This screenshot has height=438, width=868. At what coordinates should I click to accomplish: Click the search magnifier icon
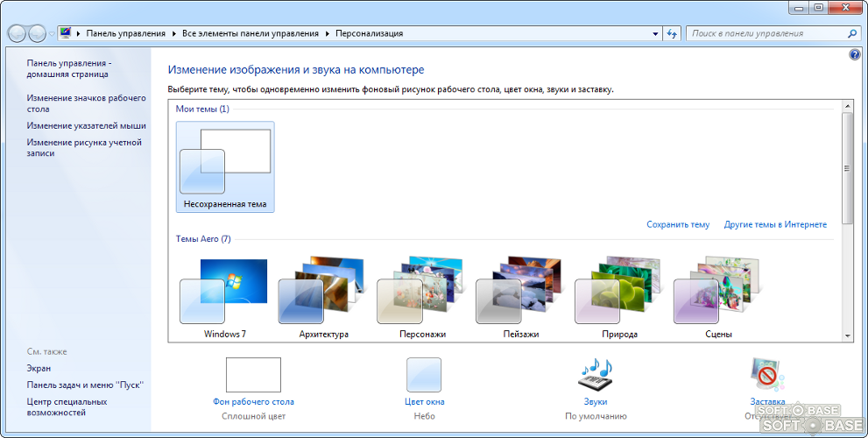(x=852, y=34)
